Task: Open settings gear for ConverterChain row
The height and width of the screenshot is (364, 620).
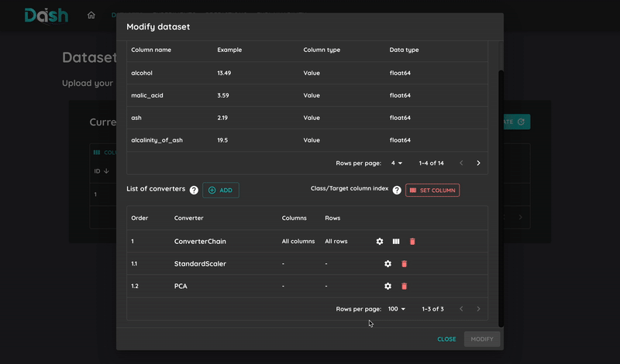Action: coord(380,241)
